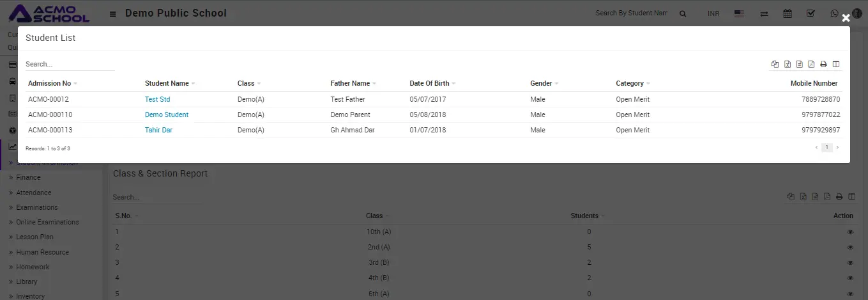Image resolution: width=868 pixels, height=300 pixels.
Task: Open Finance in the sidebar menu
Action: point(28,178)
